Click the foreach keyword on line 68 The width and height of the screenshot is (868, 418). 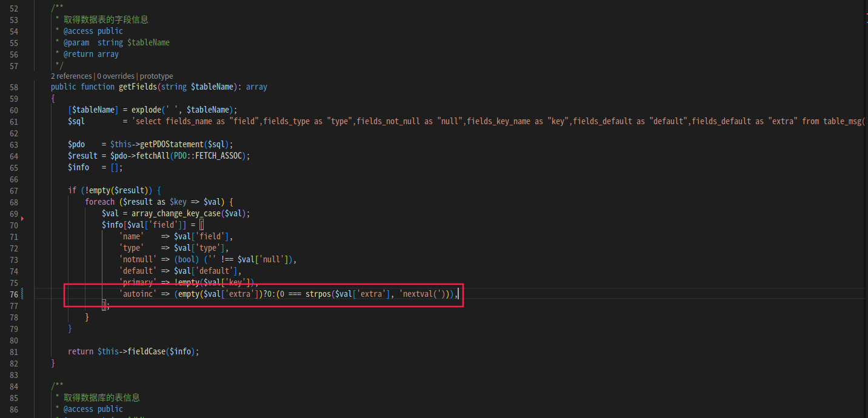tap(99, 202)
